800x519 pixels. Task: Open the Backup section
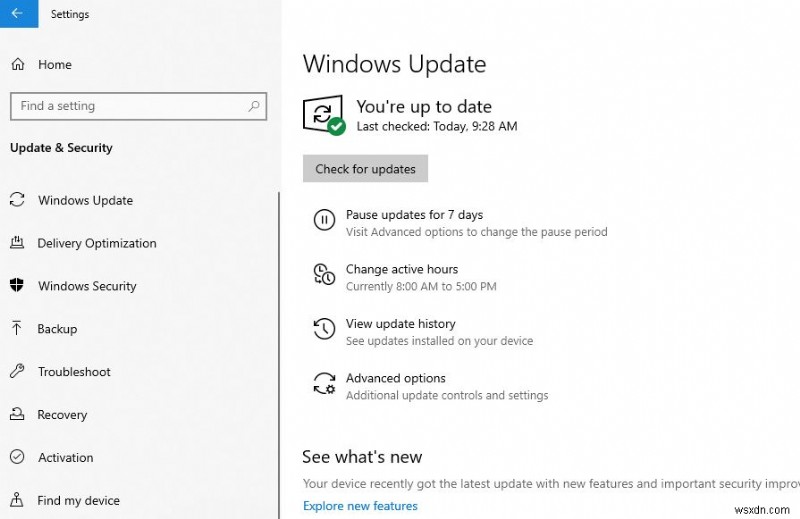pyautogui.click(x=57, y=329)
